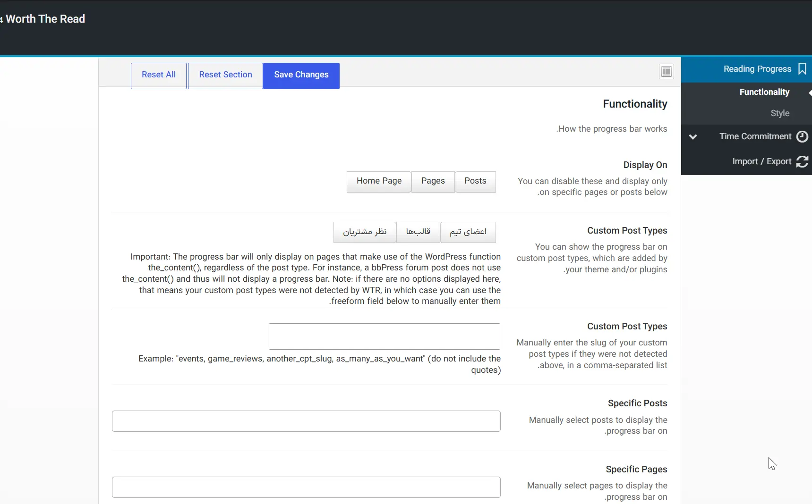Click the Specific Pages label
The width and height of the screenshot is (812, 504).
click(x=636, y=469)
